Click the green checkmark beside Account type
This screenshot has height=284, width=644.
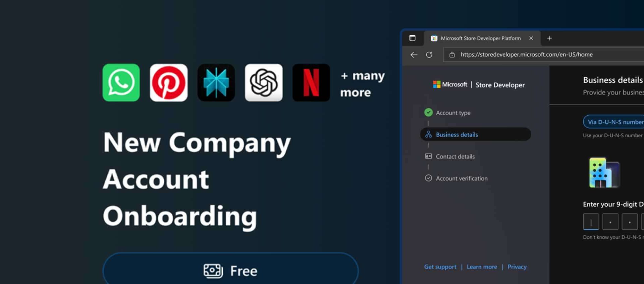[x=428, y=112]
